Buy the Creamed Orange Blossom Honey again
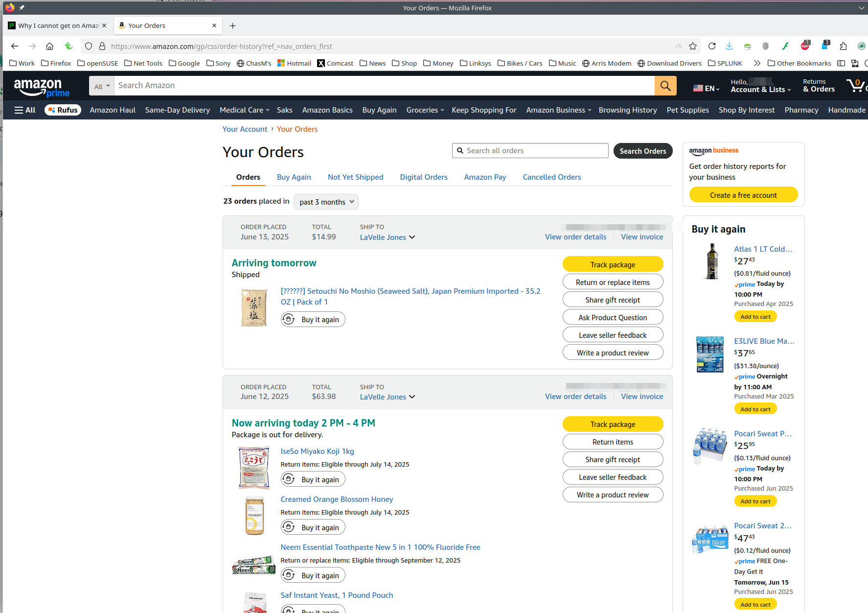This screenshot has width=868, height=613. [313, 527]
